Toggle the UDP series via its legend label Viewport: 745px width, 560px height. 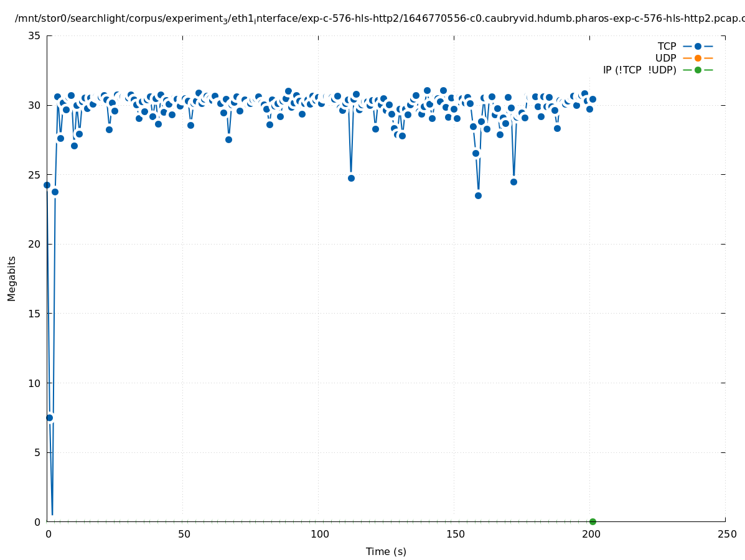tap(665, 58)
